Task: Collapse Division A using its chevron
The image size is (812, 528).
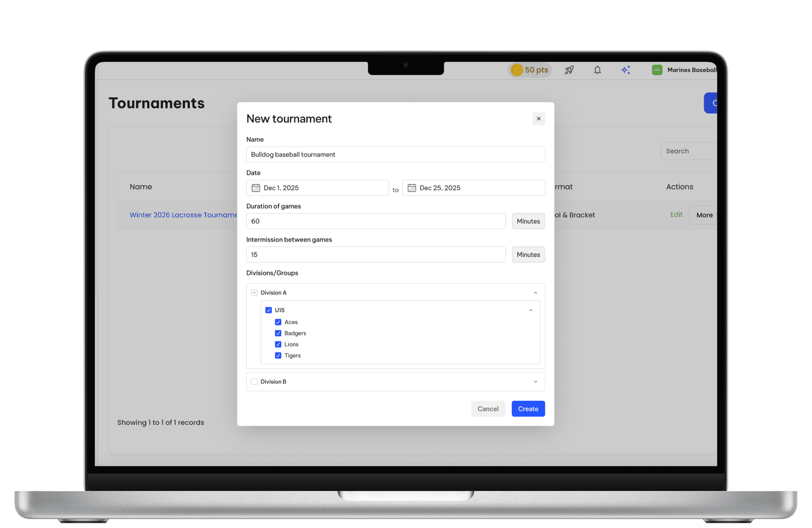Action: (536, 292)
